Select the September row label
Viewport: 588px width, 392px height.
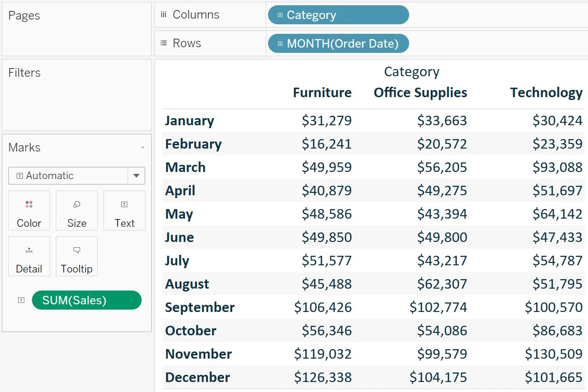tap(199, 307)
